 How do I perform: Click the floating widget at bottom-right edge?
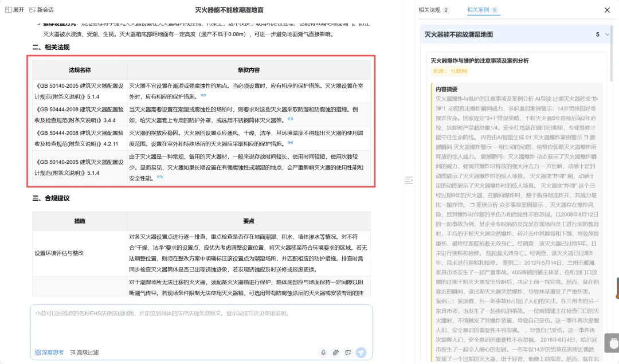pyautogui.click(x=612, y=343)
